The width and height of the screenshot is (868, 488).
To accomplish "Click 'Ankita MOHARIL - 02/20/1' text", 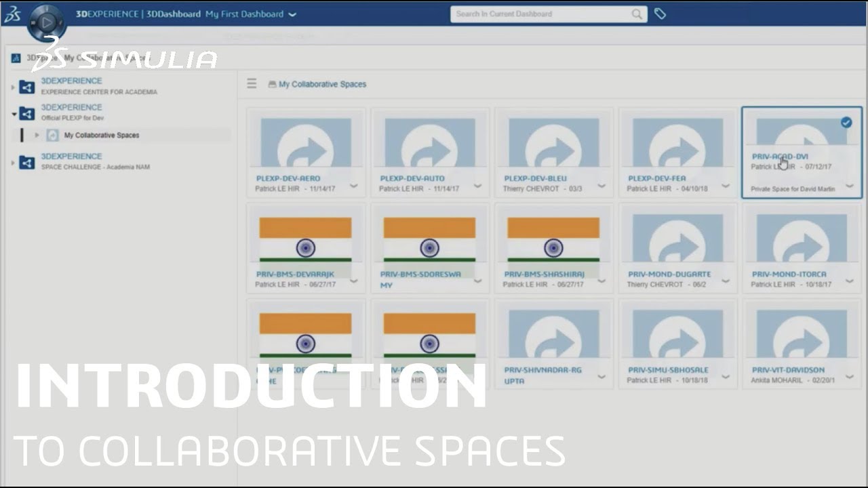I will point(793,380).
